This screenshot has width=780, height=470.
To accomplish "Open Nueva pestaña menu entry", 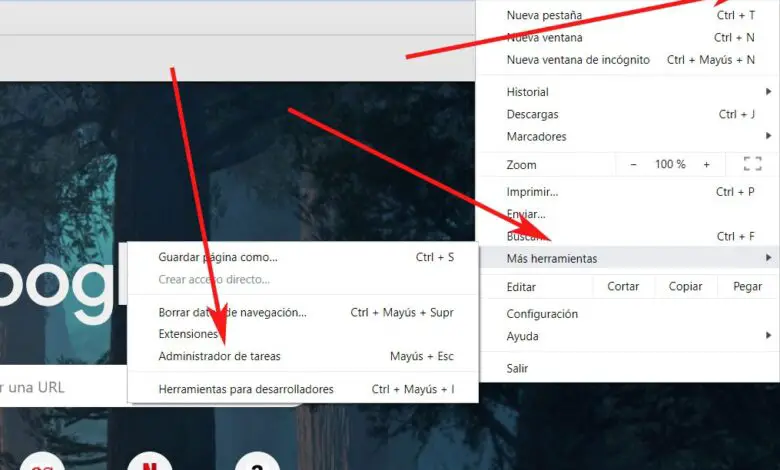I will 628,15.
